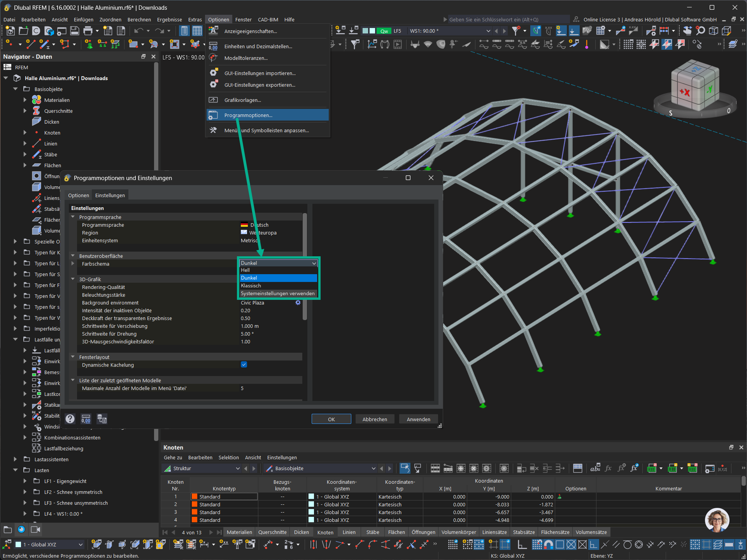This screenshot has height=560, width=747.
Task: Click orange Standard swatch in node row 1
Action: (x=195, y=497)
